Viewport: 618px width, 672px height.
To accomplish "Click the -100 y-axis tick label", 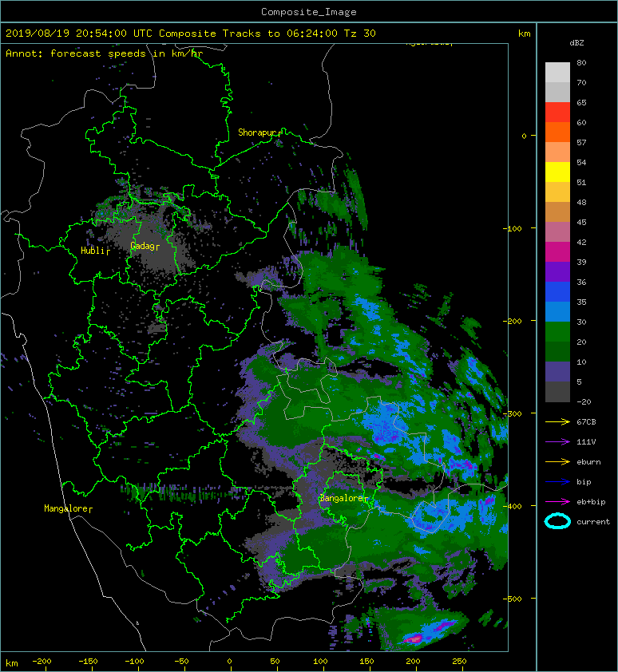I will pos(512,228).
